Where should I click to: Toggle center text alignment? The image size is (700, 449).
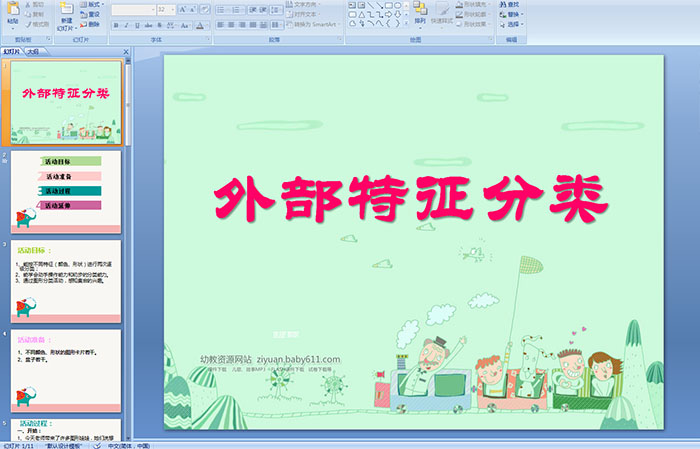231,25
